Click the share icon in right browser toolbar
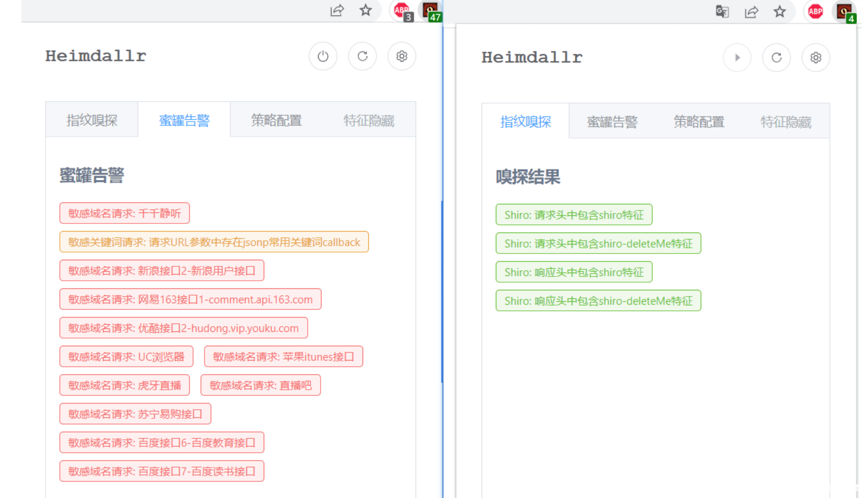The height and width of the screenshot is (498, 868). (x=751, y=11)
